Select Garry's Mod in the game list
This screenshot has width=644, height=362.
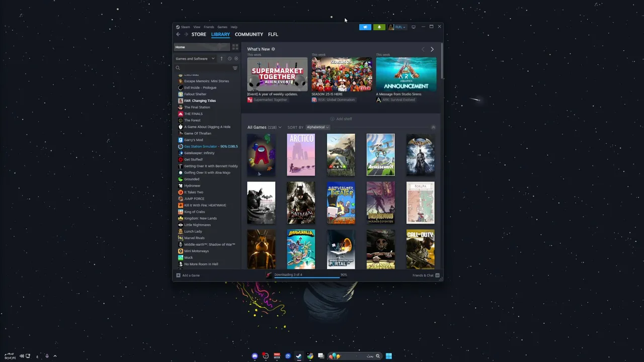click(x=207, y=140)
